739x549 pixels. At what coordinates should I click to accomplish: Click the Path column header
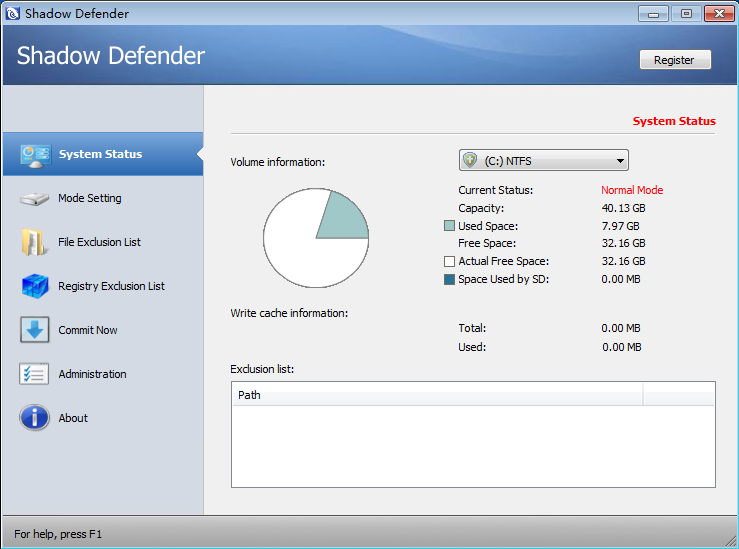pos(437,395)
